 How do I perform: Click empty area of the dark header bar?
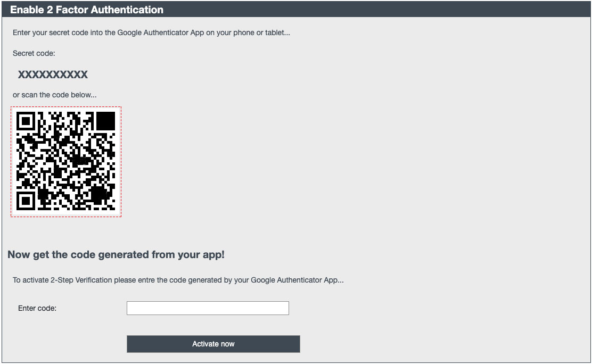click(x=373, y=10)
